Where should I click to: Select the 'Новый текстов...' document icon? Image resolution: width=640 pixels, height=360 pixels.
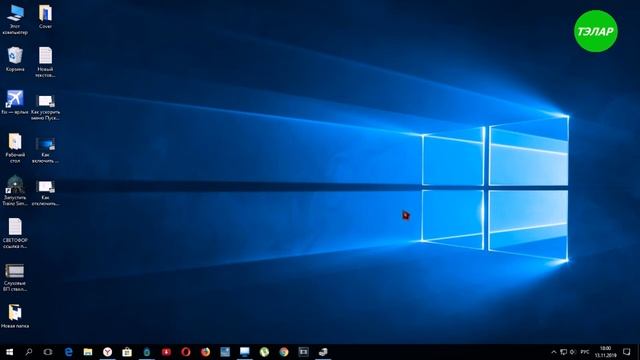pyautogui.click(x=45, y=62)
